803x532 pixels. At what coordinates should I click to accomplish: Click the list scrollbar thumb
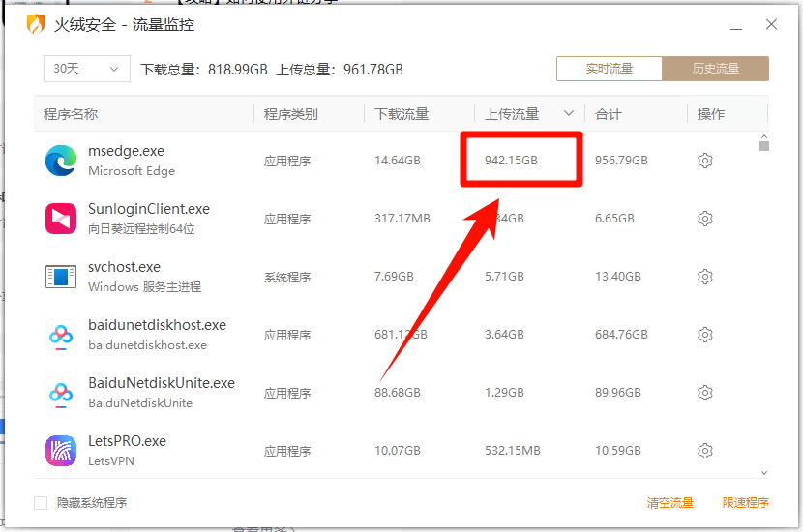(764, 146)
